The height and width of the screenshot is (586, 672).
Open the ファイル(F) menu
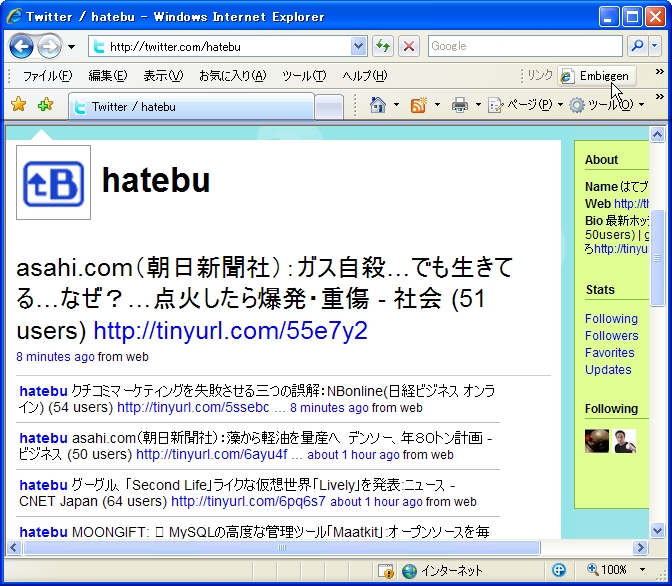47,76
